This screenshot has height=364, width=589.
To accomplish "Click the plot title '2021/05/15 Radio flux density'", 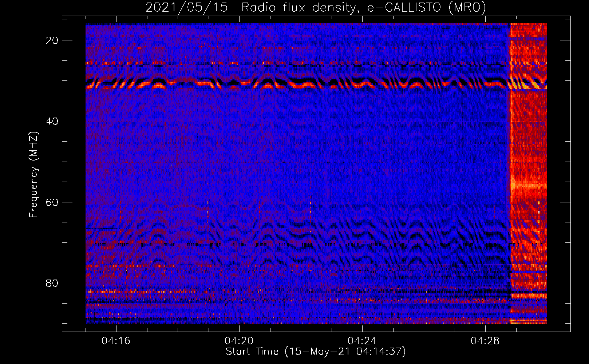I will 316,7.
